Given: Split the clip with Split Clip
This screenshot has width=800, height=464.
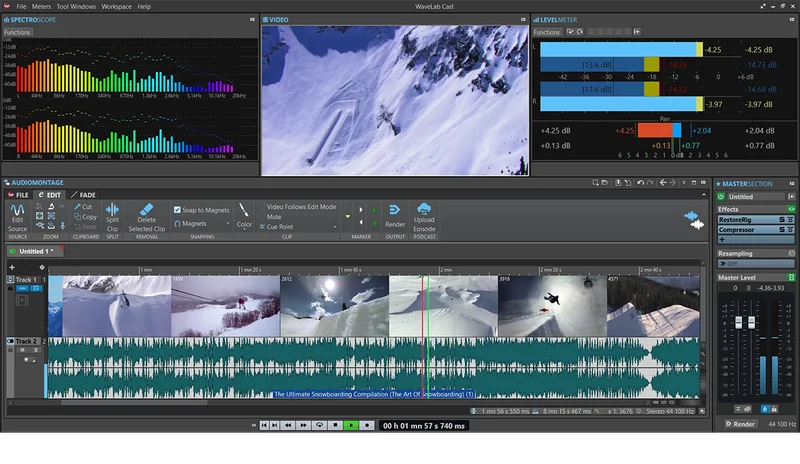Looking at the screenshot, I should (112, 210).
